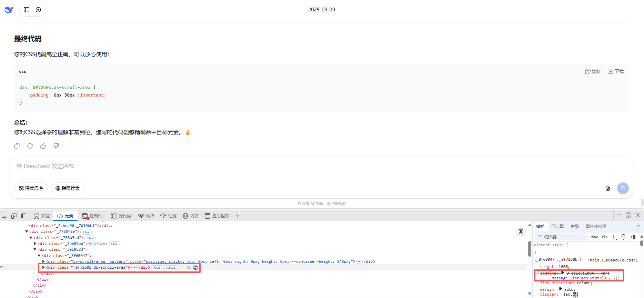644x298 pixels.
Task: Click the 筛选器 filter field
Action: pos(561,237)
